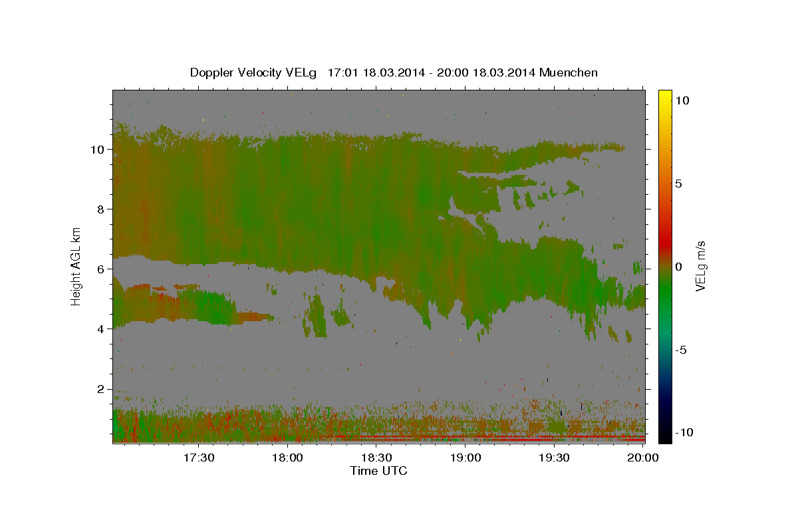Select the 'Muenchen' location text in title
The width and height of the screenshot is (798, 532).
[569, 72]
